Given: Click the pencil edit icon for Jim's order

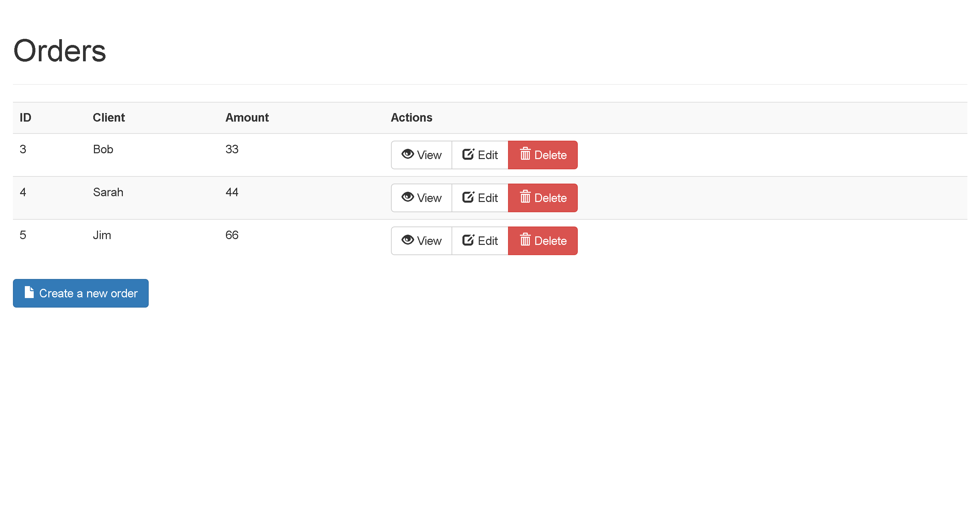Looking at the screenshot, I should click(468, 240).
